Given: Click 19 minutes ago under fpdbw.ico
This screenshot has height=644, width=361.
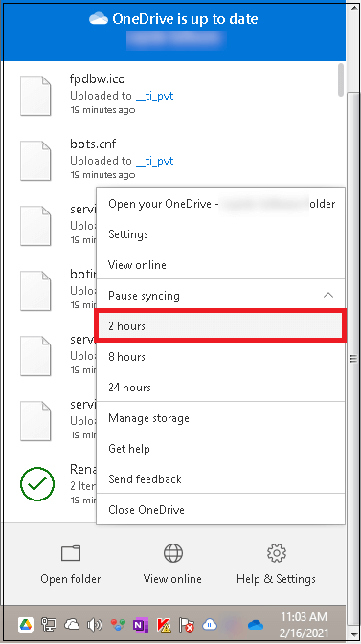Looking at the screenshot, I should click(102, 110).
